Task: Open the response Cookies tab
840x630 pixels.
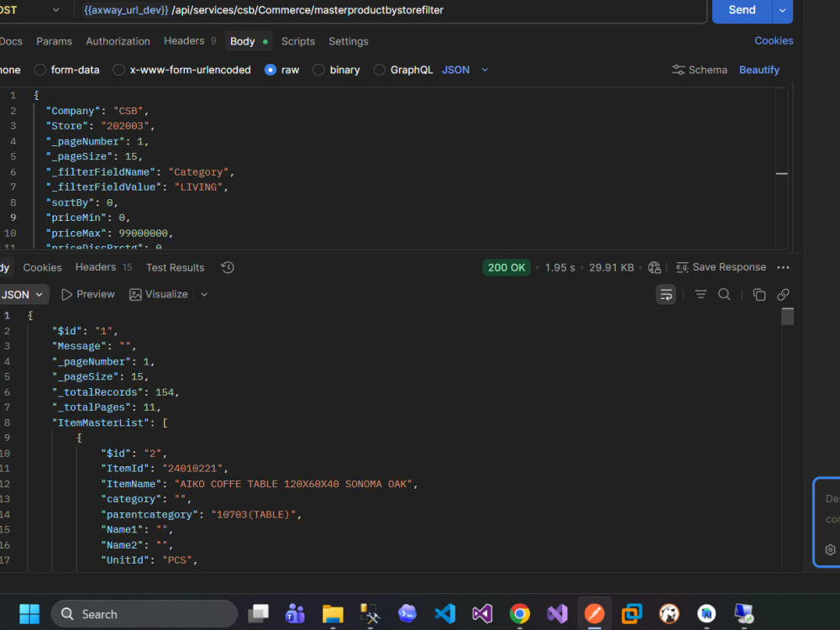Action: 42,267
